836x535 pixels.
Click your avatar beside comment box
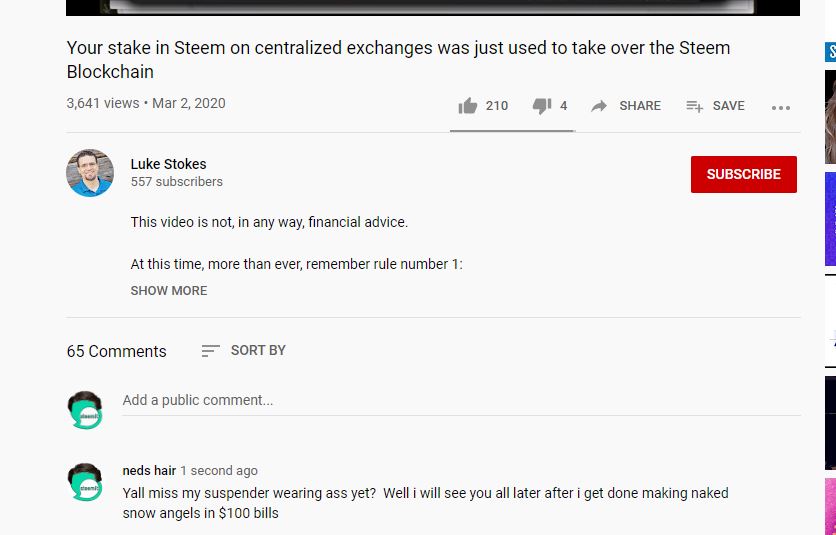[x=85, y=410]
